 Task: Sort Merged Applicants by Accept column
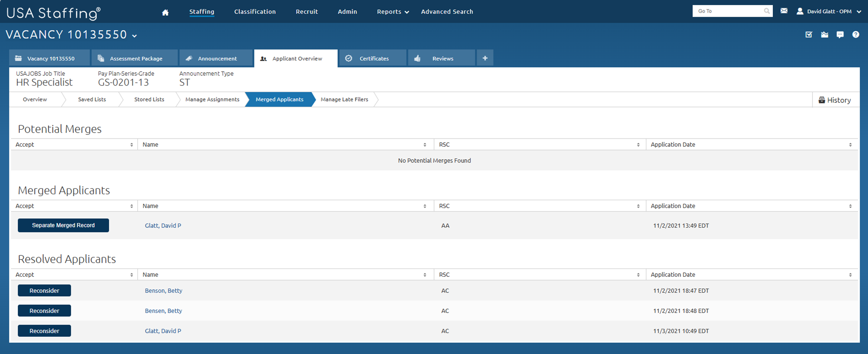[x=131, y=206]
